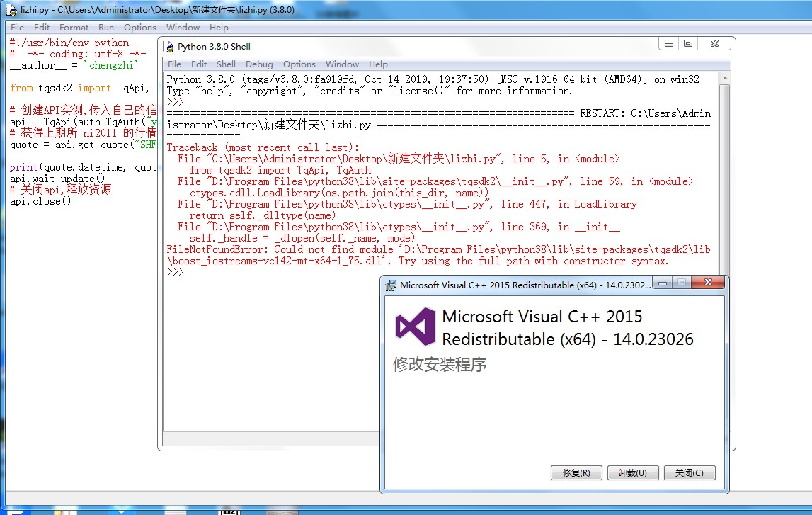This screenshot has height=515, width=812.
Task: Open Edit menu in Python Shell
Action: pos(199,64)
